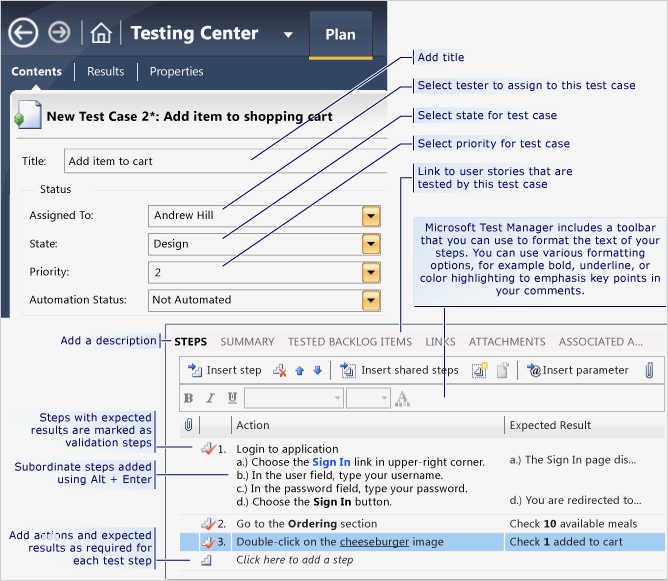This screenshot has height=581, width=668.
Task: Select the LINKS tab
Action: [440, 342]
